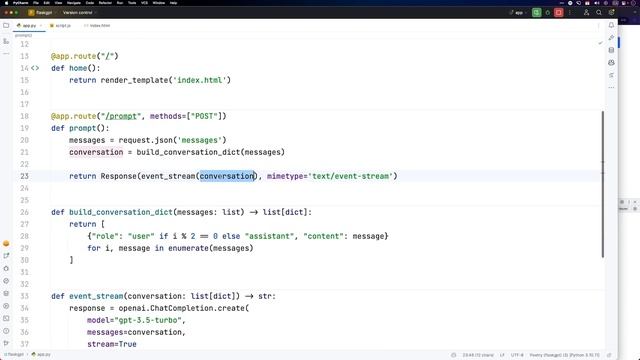
Task: Open the Problems tool window icon
Action: pos(6,331)
